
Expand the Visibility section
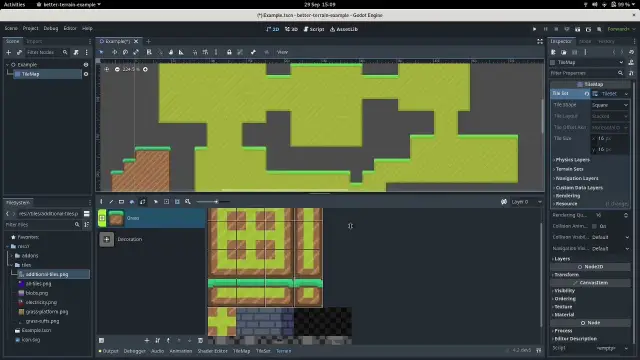(x=564, y=291)
